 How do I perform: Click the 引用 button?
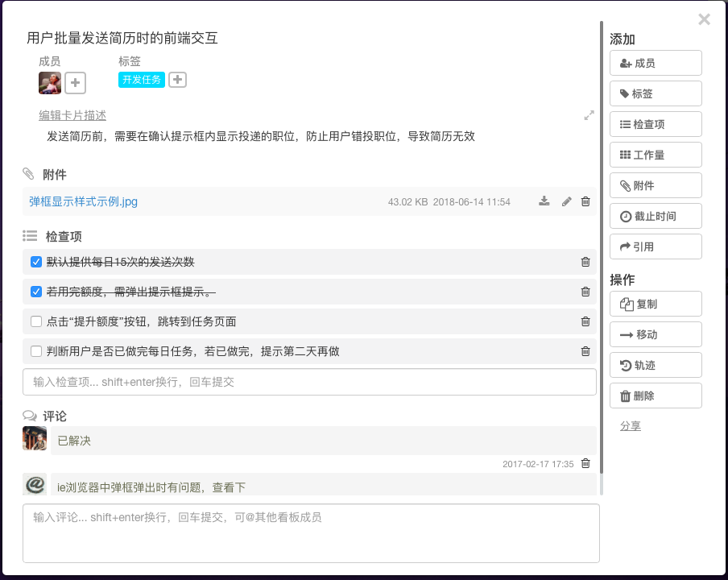click(656, 246)
